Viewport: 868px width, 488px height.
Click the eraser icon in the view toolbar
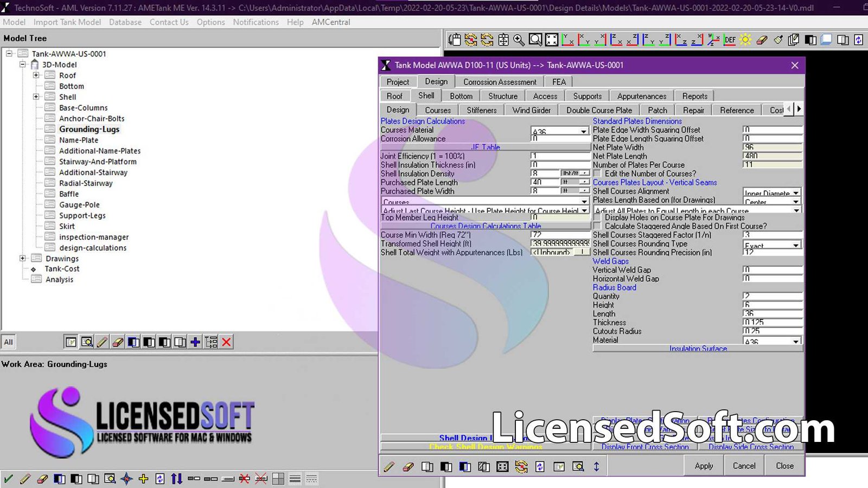(x=762, y=40)
